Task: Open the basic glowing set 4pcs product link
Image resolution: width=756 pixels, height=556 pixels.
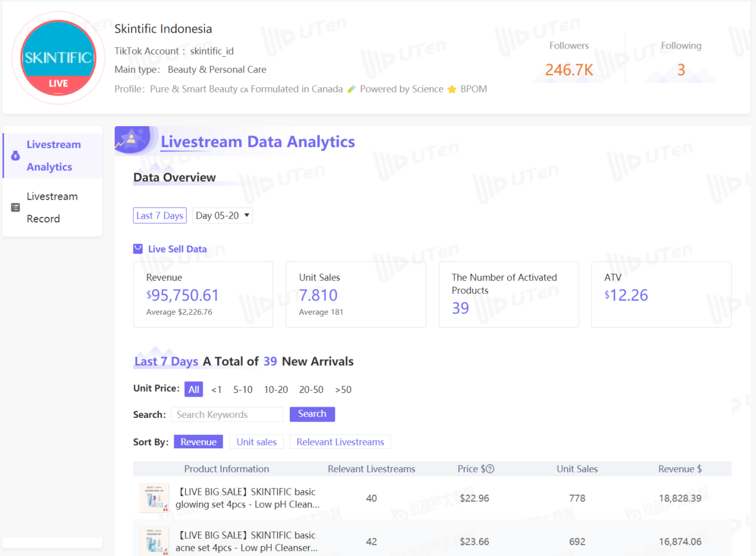Action: click(x=248, y=498)
